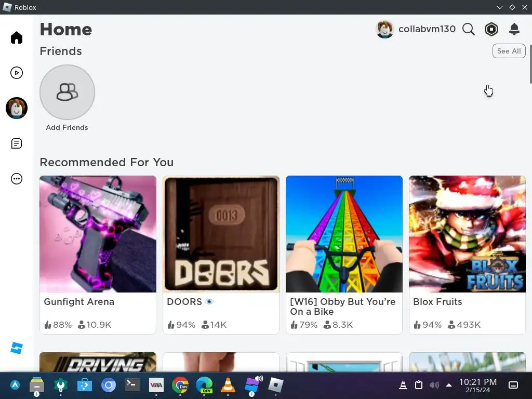The width and height of the screenshot is (532, 399).
Task: Open the file manager taskbar icon
Action: tap(37, 386)
